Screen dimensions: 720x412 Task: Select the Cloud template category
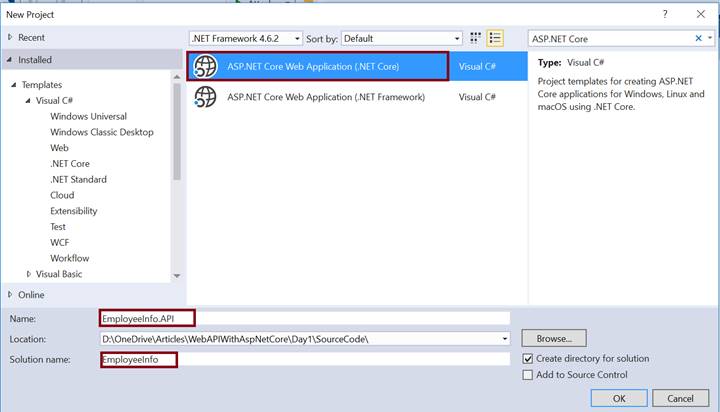[x=62, y=195]
